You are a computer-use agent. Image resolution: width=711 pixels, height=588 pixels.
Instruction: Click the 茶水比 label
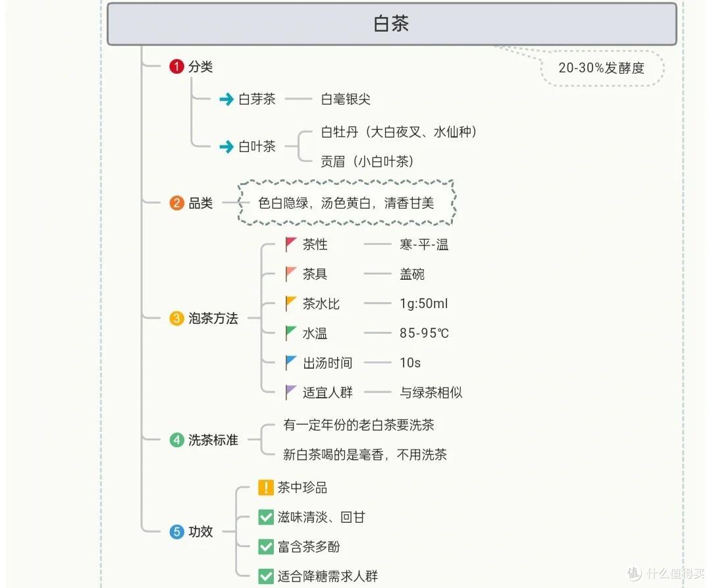coord(321,304)
